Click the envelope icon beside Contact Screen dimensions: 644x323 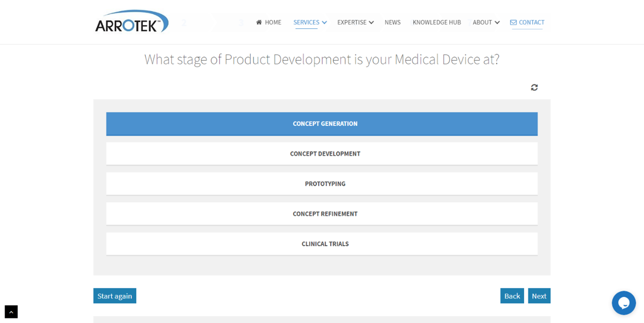tap(513, 22)
